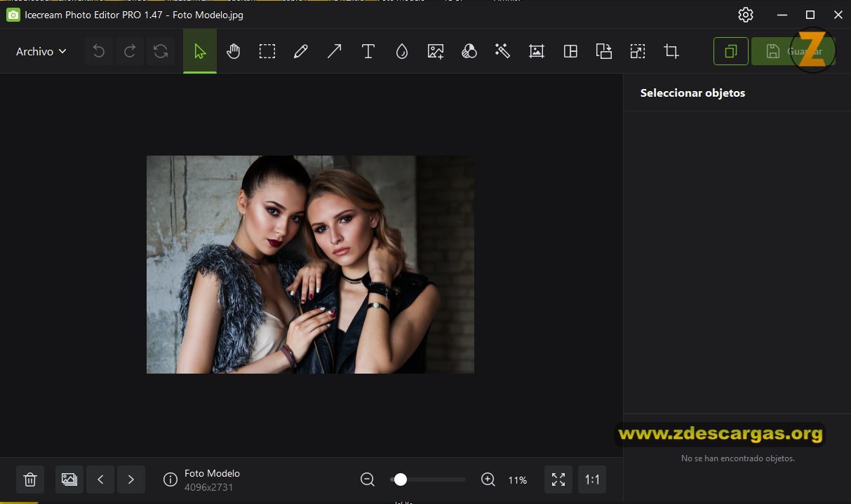
Task: Open the color filters tool
Action: coord(469,51)
